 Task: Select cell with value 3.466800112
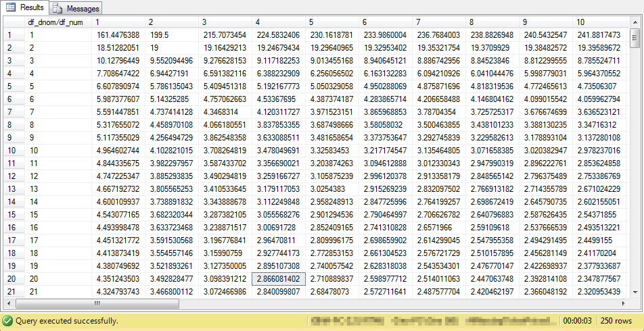[x=172, y=292]
